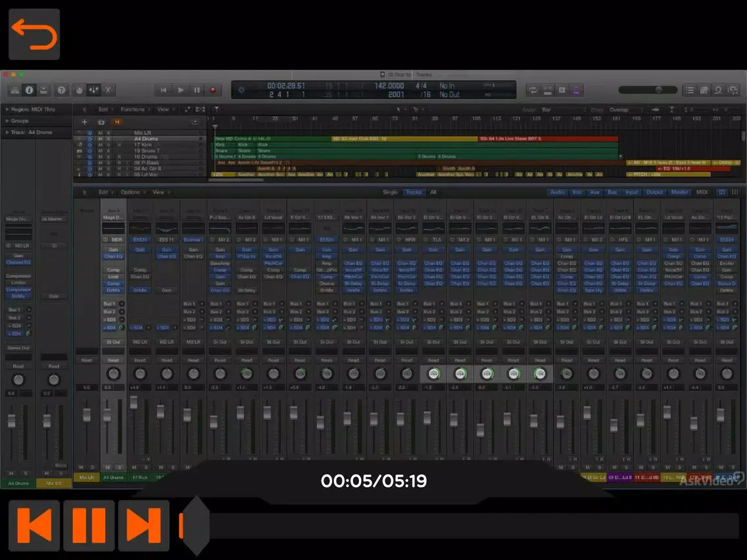The height and width of the screenshot is (560, 747).
Task: Solo the 17 Kick track
Action: tap(108, 145)
